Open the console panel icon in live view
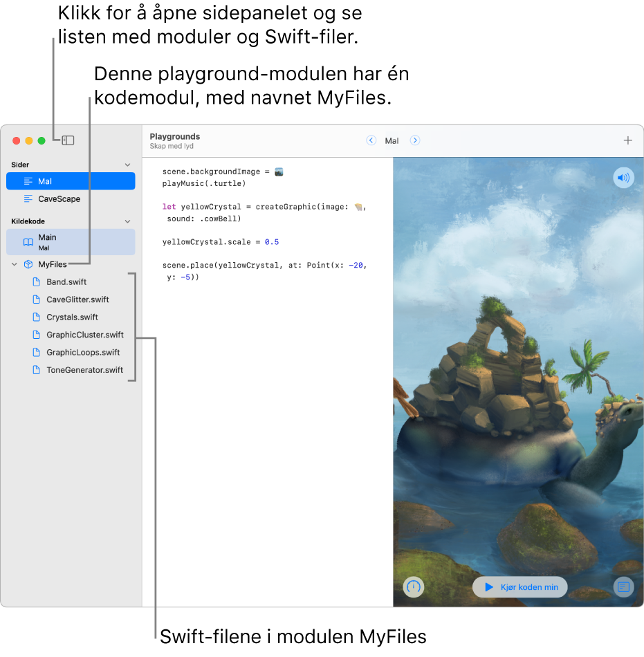The width and height of the screenshot is (644, 657). (623, 586)
